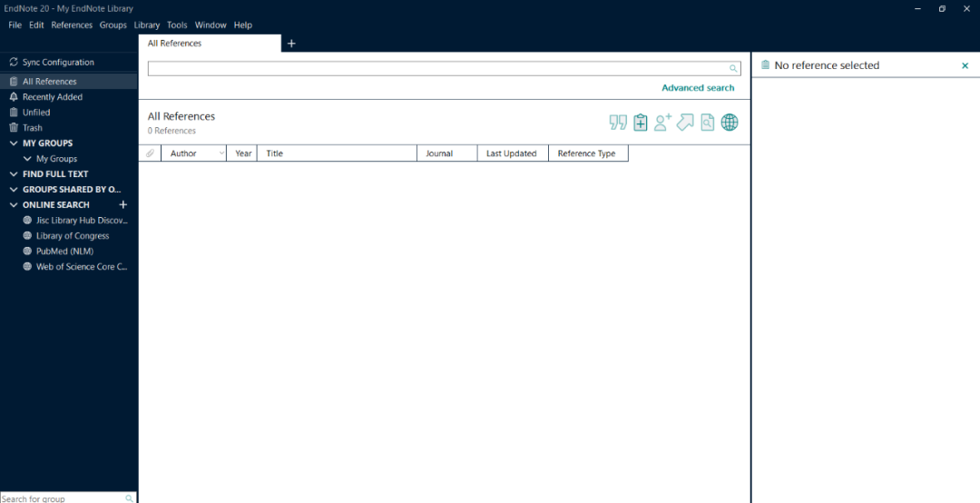980x503 pixels.
Task: Click the Export arrow icon
Action: 685,122
